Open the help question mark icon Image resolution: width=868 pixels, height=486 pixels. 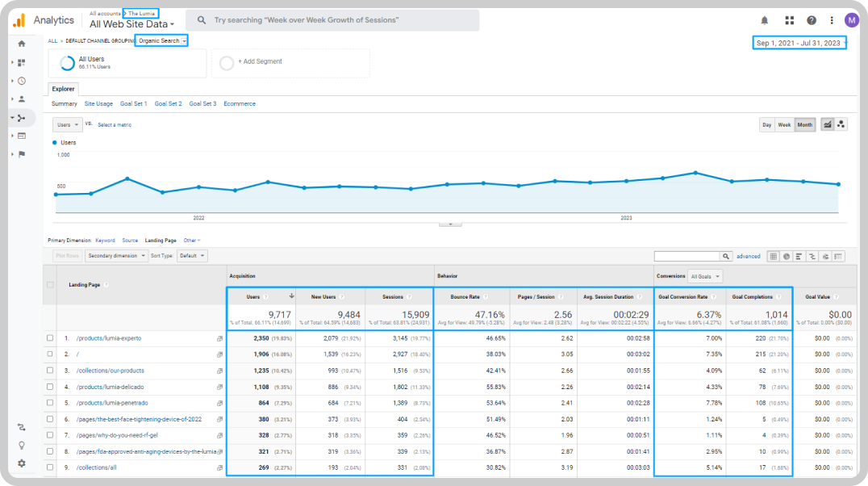811,20
